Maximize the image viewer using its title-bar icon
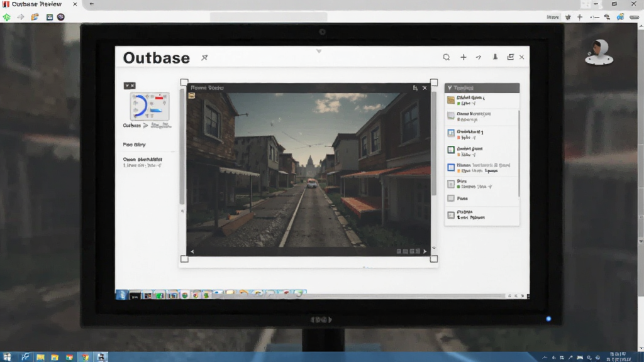This screenshot has width=644, height=362. (x=415, y=88)
